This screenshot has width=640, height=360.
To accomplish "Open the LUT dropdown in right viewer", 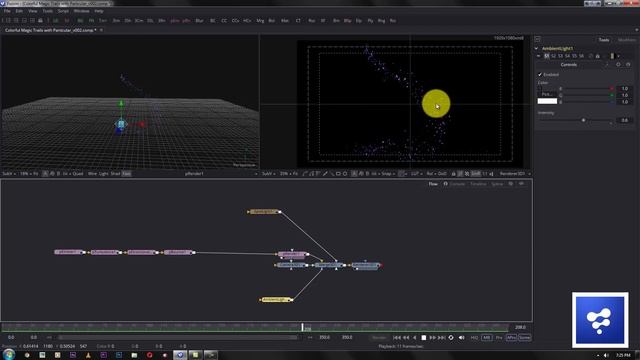I will [416, 173].
